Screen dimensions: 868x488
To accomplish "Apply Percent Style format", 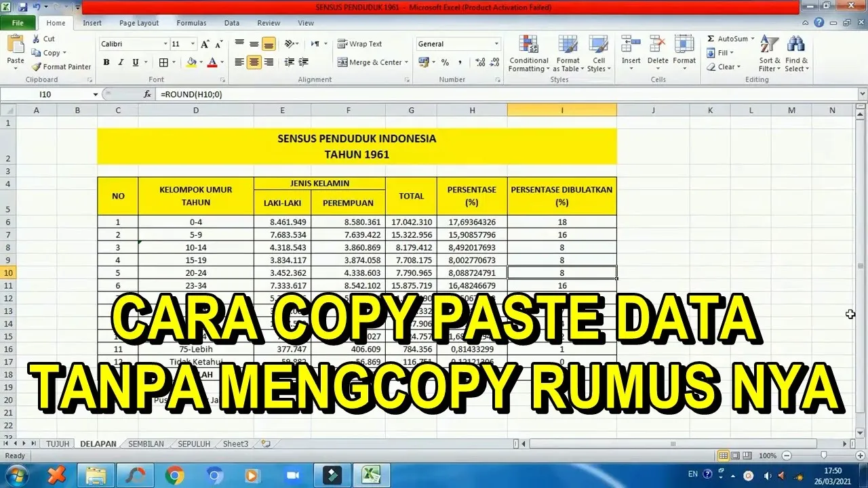I will (x=445, y=62).
